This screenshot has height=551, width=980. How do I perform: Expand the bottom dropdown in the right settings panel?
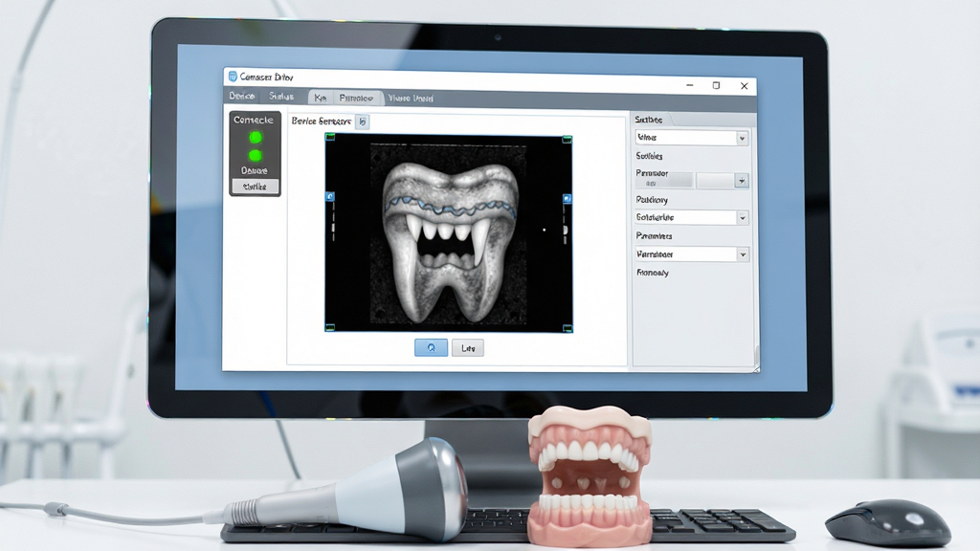692,254
